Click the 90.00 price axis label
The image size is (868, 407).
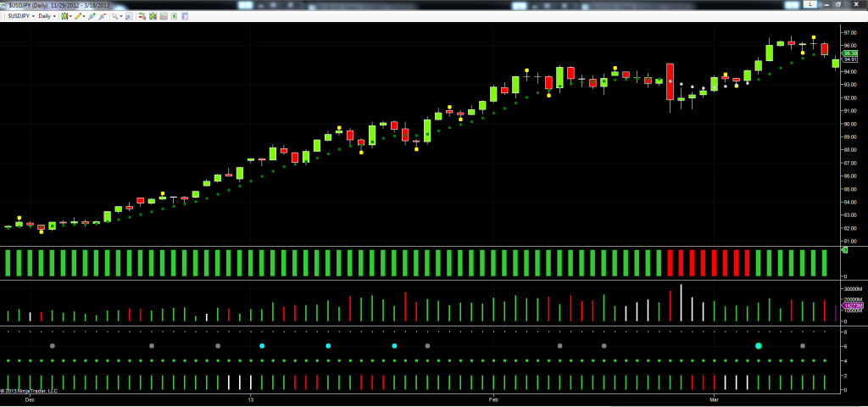(849, 124)
